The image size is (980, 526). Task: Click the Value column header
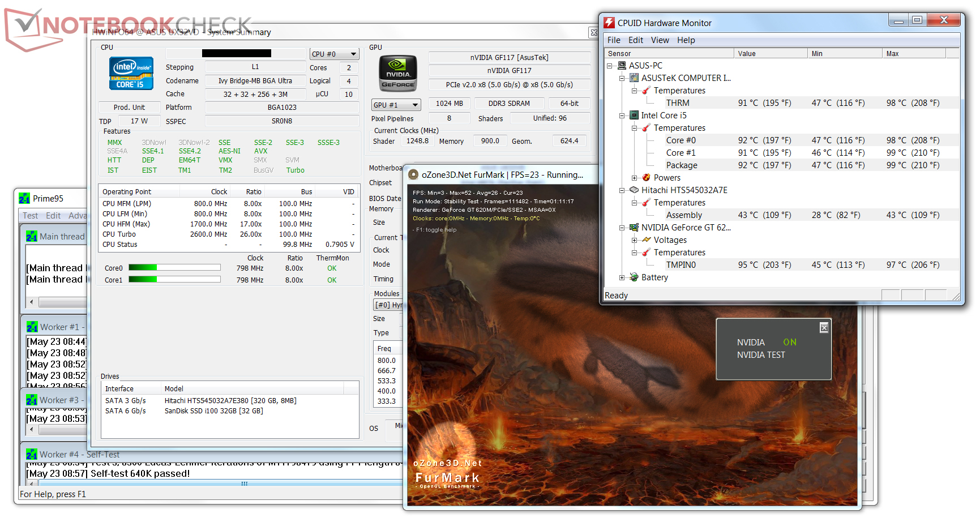coord(771,53)
